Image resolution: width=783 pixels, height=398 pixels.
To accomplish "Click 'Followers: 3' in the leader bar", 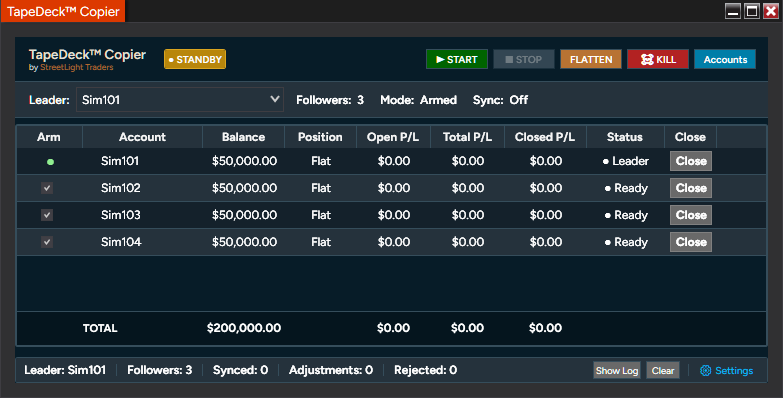I will point(330,100).
